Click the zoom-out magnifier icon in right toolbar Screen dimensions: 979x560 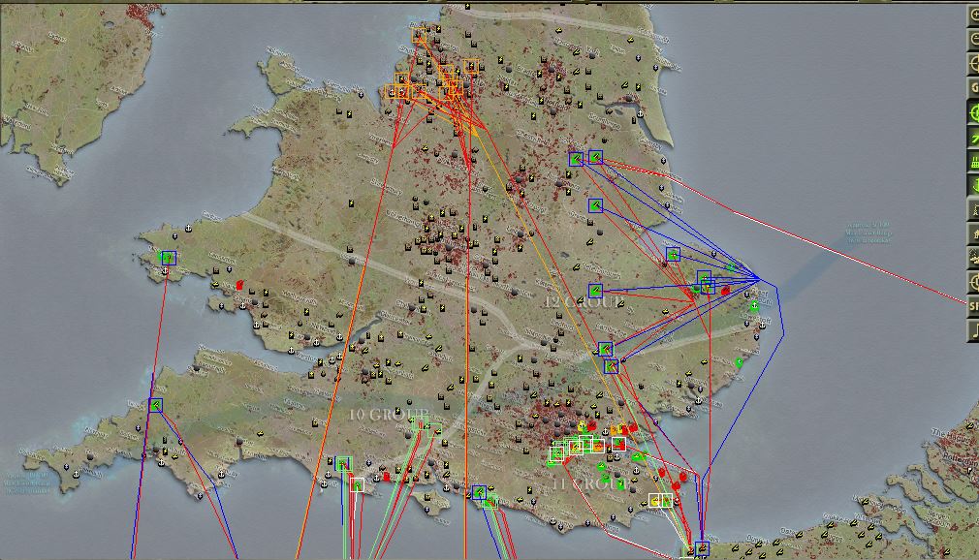point(974,40)
